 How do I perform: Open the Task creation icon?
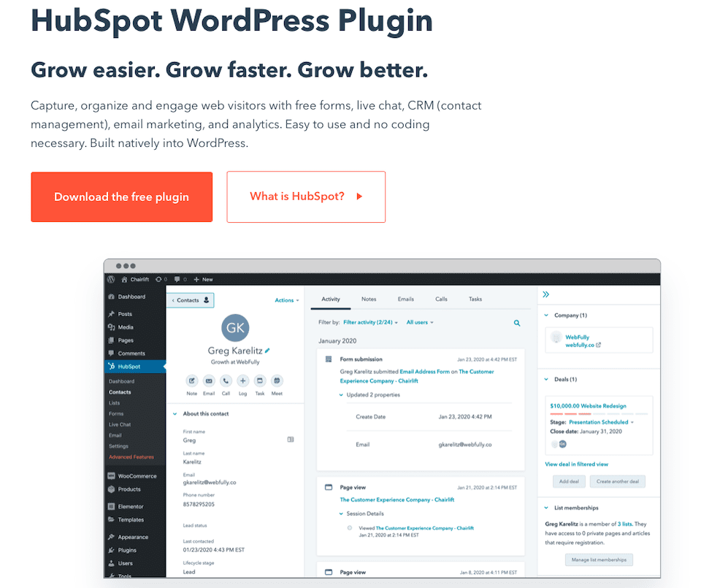pos(260,380)
